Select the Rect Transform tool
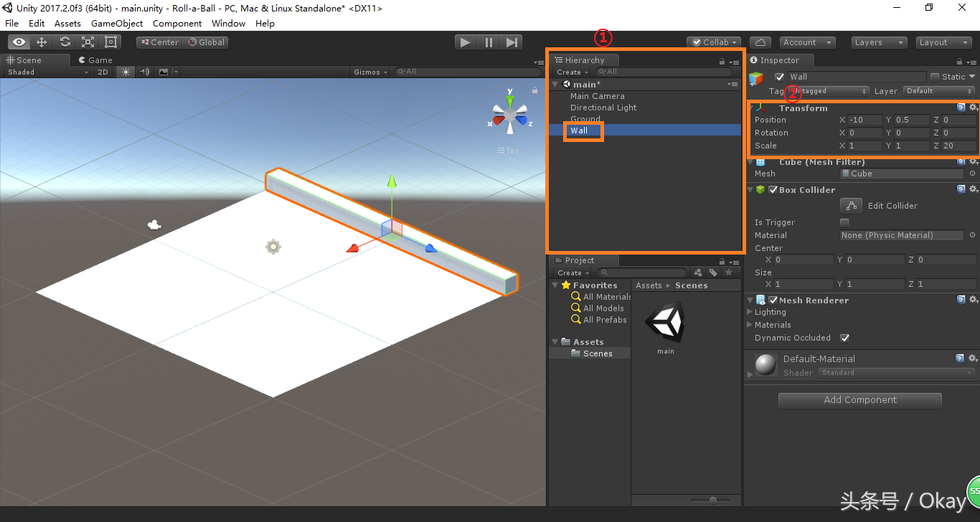Viewport: 980px width, 522px height. coord(110,42)
